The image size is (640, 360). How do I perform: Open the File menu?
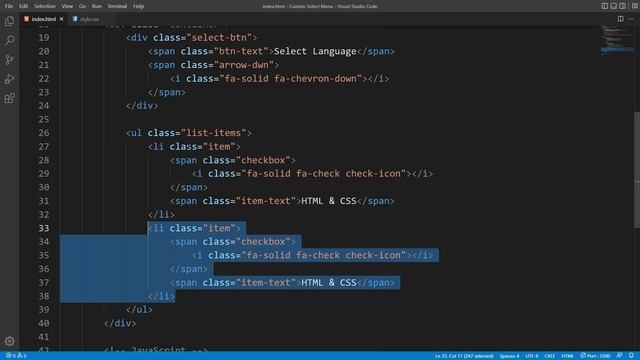9,6
